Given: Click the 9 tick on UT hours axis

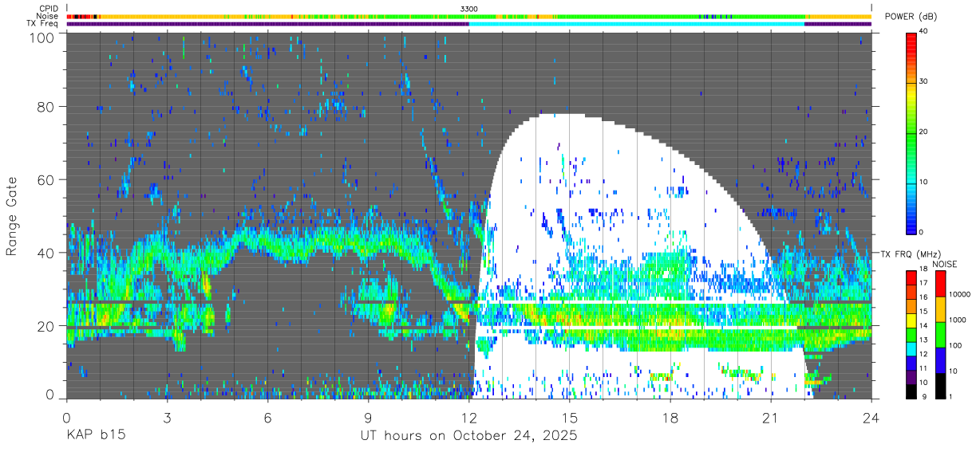Looking at the screenshot, I should coord(369,417).
